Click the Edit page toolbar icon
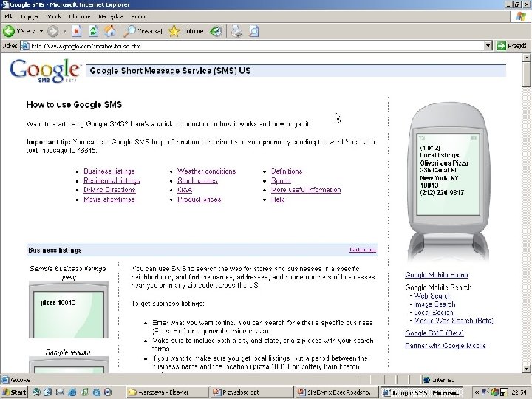 pyautogui.click(x=254, y=31)
